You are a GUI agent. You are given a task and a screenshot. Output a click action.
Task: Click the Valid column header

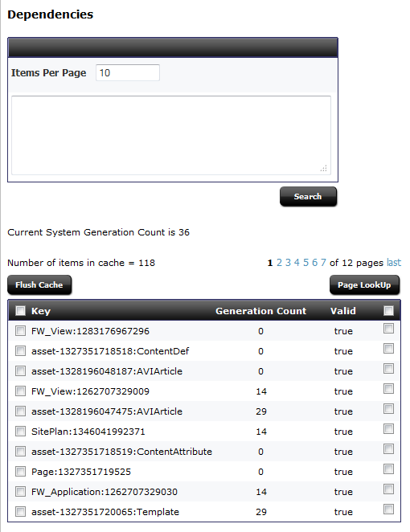pos(342,311)
